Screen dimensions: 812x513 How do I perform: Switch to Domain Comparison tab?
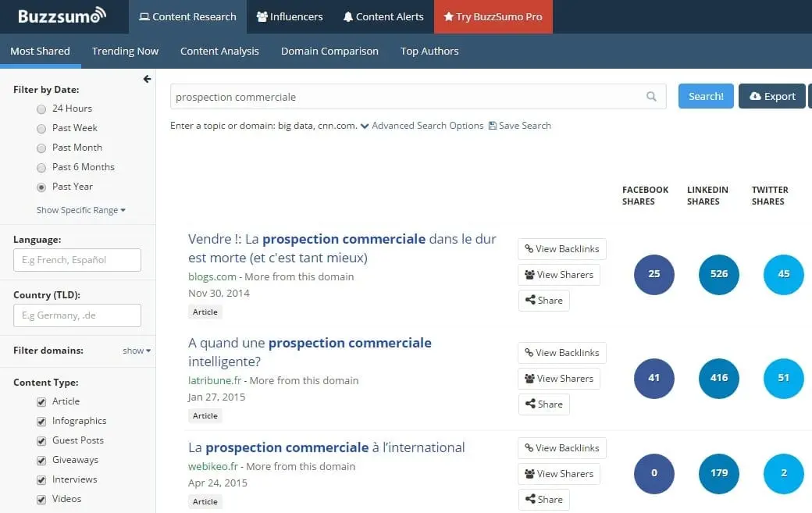click(329, 51)
